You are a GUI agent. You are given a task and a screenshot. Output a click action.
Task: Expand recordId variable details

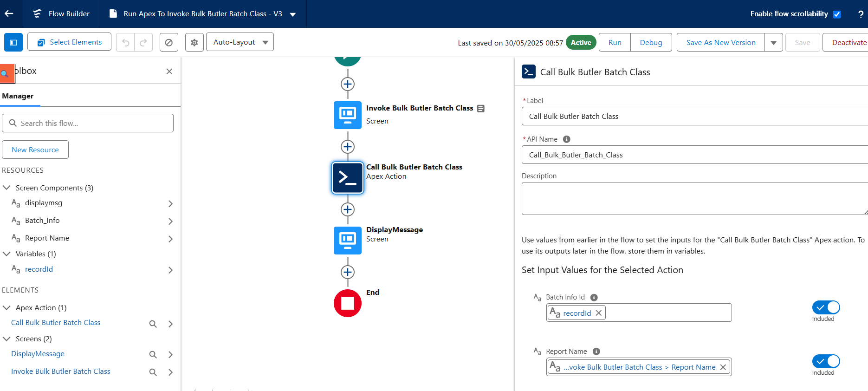pos(170,270)
